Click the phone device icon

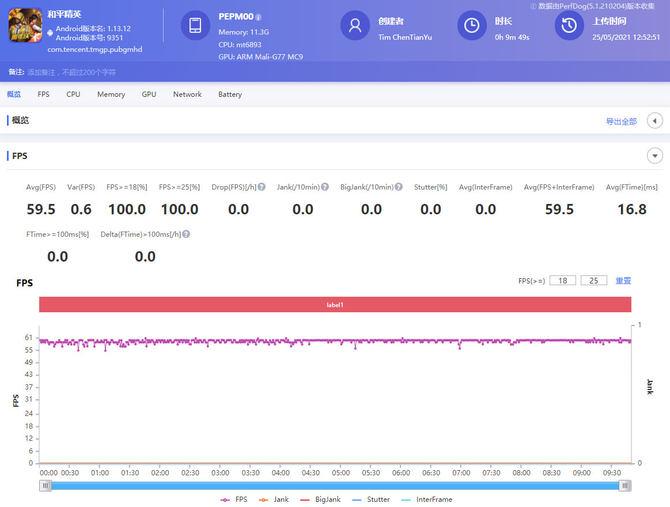click(x=195, y=26)
